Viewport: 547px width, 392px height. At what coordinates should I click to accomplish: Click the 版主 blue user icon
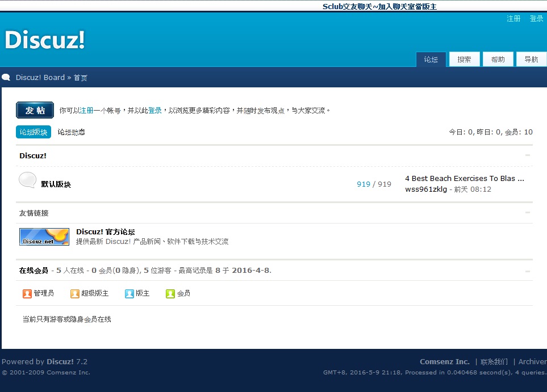tap(130, 294)
